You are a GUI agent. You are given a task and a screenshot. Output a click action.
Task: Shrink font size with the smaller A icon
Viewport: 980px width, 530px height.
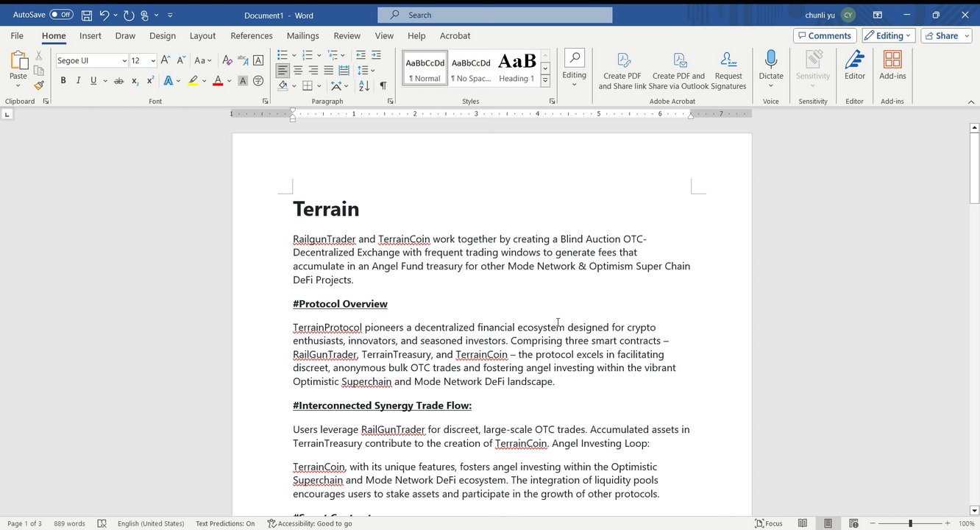(x=181, y=60)
